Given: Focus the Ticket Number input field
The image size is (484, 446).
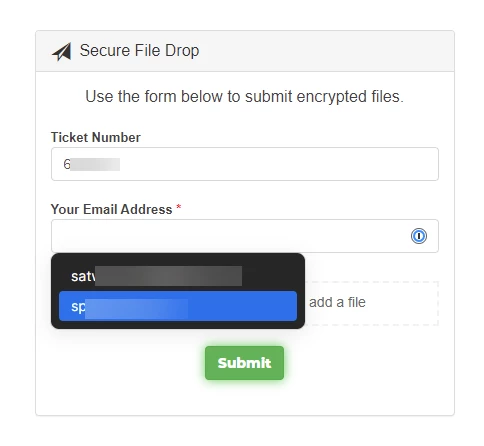Looking at the screenshot, I should (245, 164).
